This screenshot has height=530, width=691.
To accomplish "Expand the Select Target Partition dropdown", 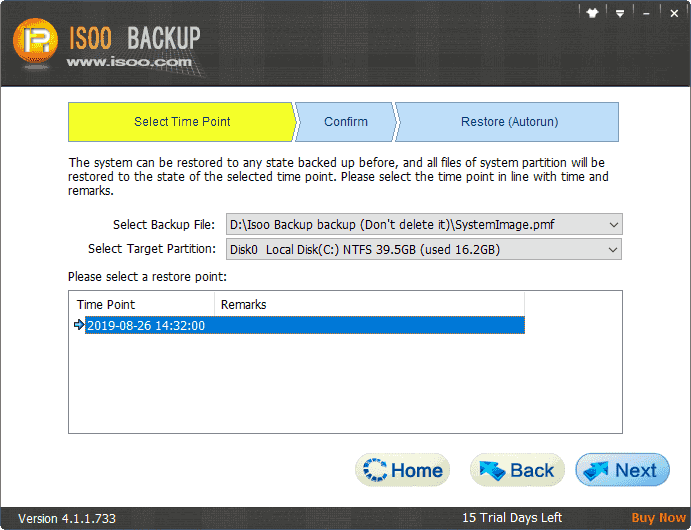I will [614, 249].
